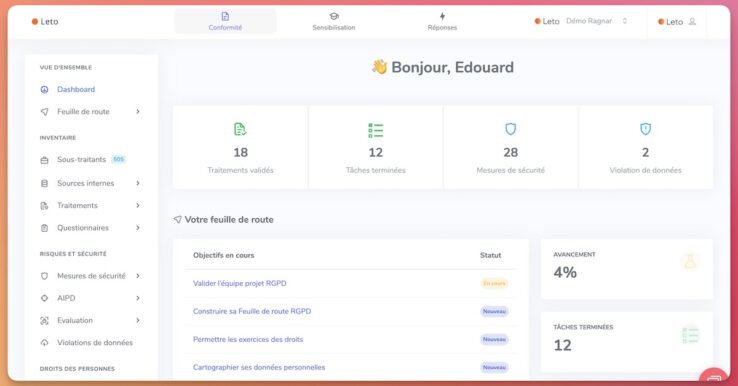Open the Dashboard sidebar icon
Screen dimensions: 738x386
pyautogui.click(x=44, y=89)
